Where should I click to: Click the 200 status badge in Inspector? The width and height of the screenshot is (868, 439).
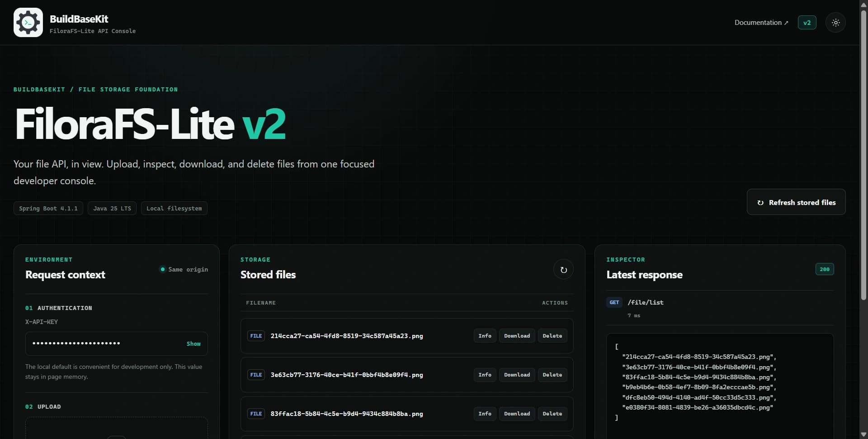(x=825, y=269)
